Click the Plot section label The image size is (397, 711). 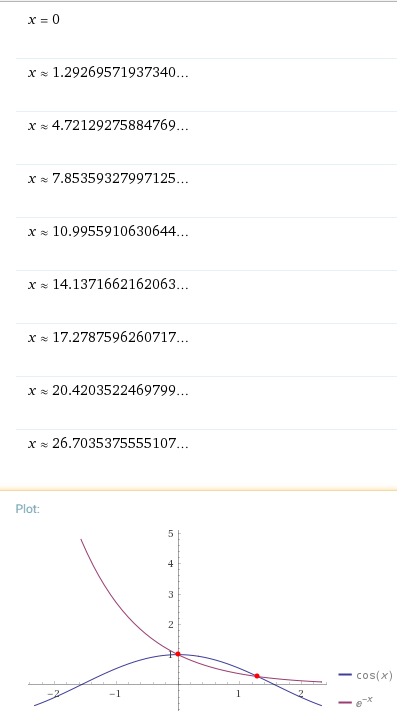click(28, 509)
